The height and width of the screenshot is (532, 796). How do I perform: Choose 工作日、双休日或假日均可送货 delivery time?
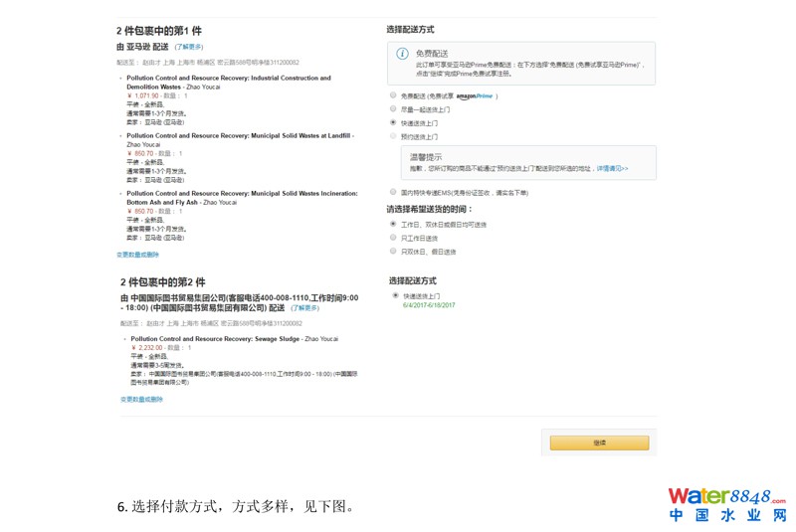click(393, 225)
